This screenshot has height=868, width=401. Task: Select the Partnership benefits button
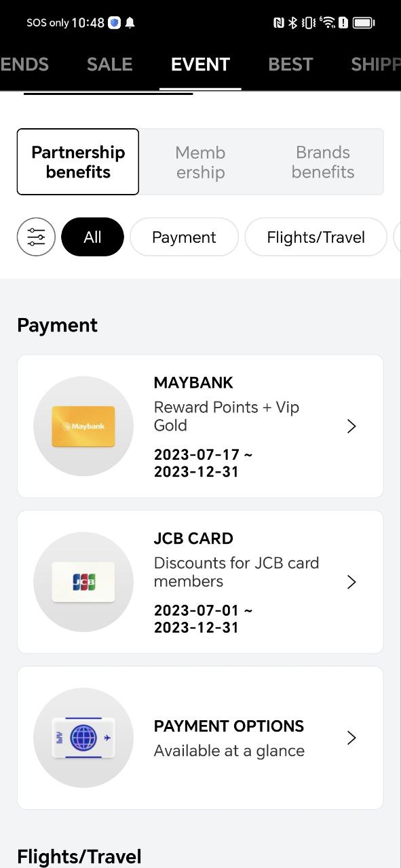pyautogui.click(x=78, y=162)
